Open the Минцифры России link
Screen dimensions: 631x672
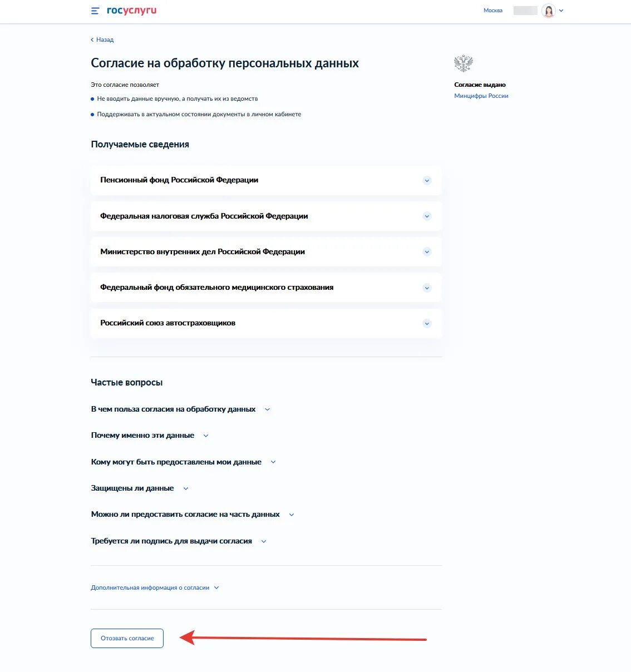coord(481,96)
